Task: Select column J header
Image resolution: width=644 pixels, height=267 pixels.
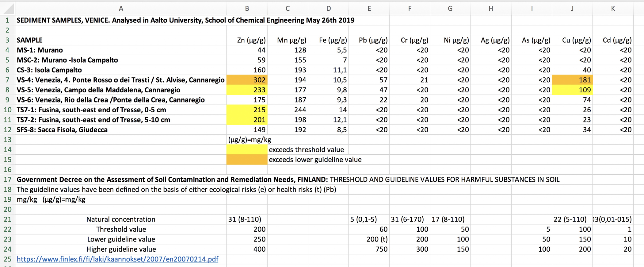Action: pos(572,9)
